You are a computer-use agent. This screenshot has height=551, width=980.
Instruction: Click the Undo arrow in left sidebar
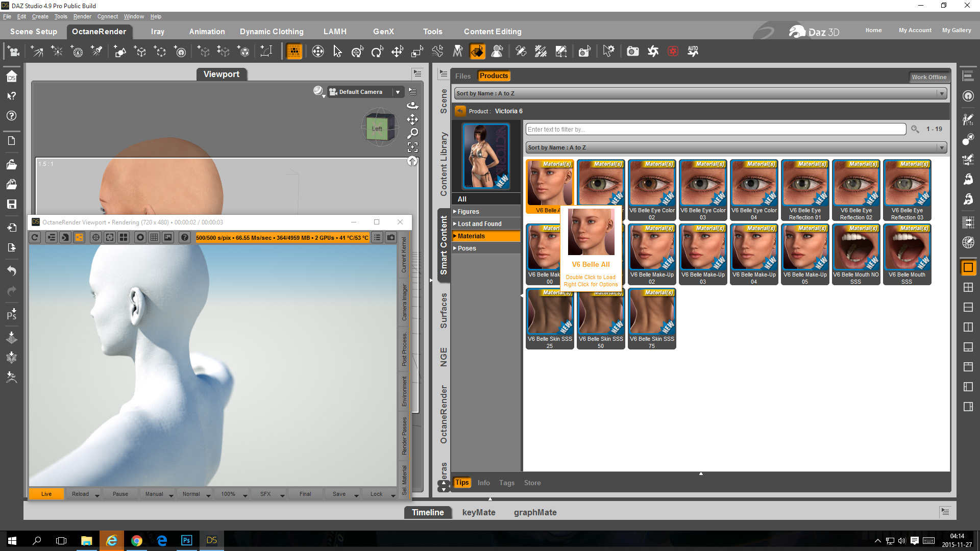tap(12, 270)
